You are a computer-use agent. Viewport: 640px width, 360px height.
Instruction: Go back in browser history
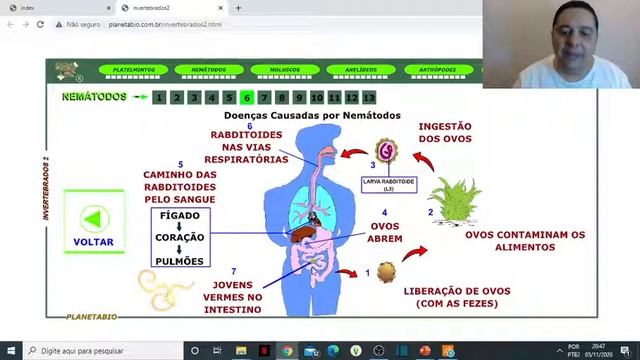(x=11, y=24)
